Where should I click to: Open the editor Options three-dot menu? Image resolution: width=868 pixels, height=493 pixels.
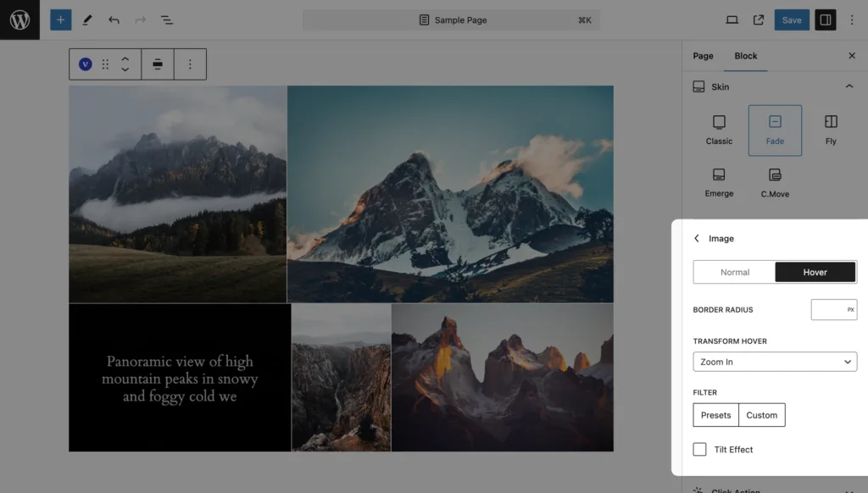852,20
